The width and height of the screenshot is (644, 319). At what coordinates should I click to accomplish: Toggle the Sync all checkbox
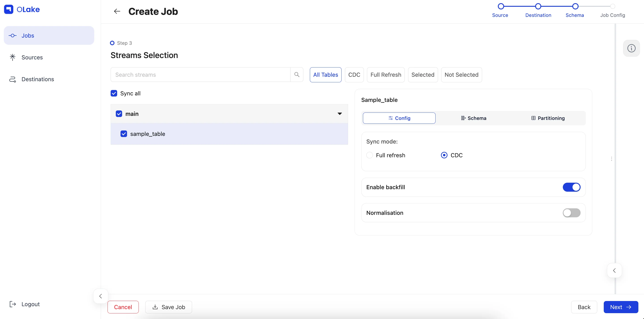pos(114,93)
